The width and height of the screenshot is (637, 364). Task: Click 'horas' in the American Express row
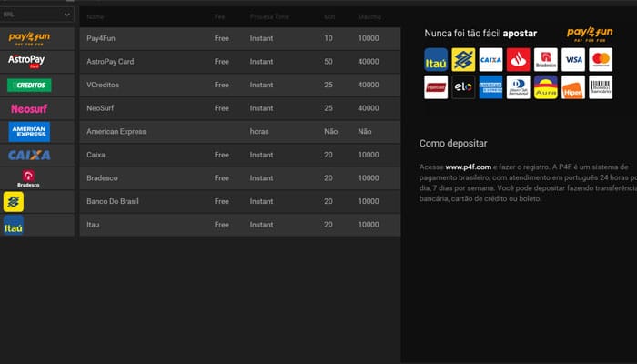click(259, 132)
